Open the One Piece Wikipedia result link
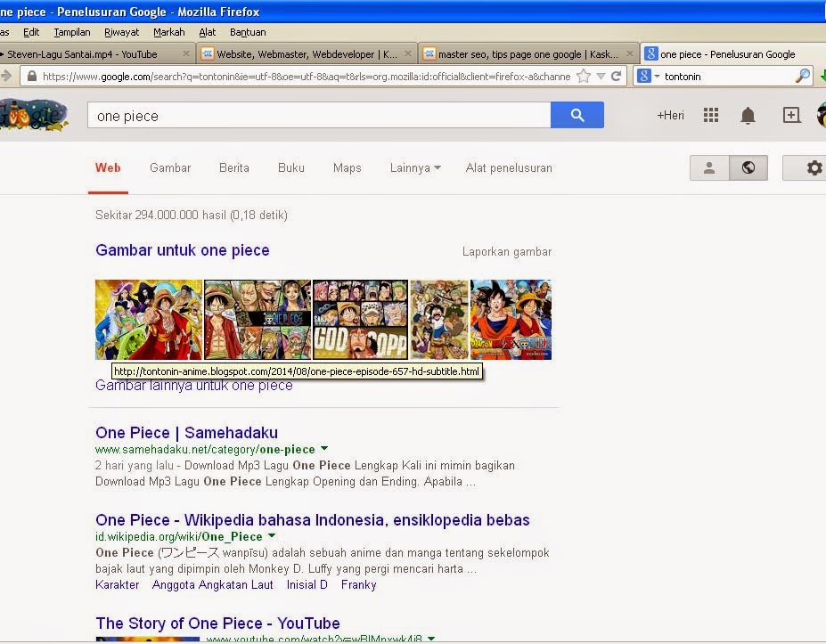 point(312,519)
